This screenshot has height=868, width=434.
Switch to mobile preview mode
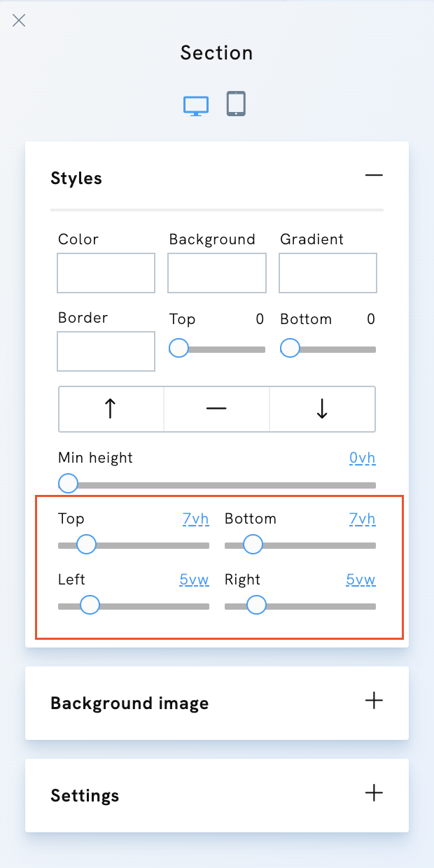click(236, 103)
